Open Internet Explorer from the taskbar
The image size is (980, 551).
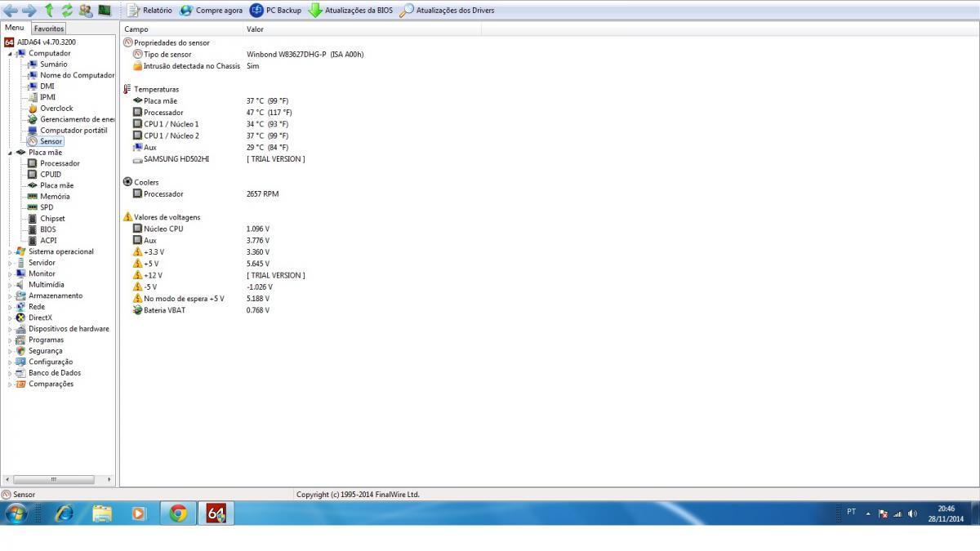[64, 513]
